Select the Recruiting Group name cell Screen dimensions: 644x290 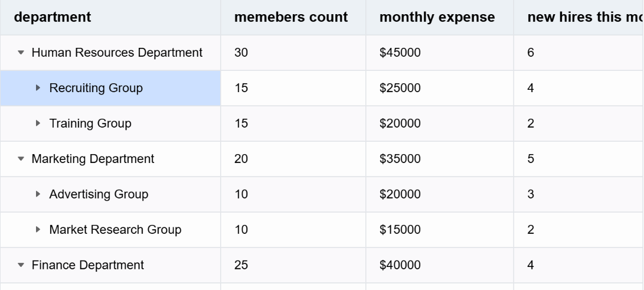(x=96, y=88)
